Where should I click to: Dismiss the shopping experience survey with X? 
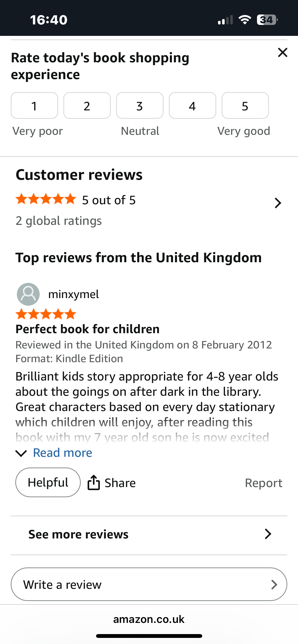point(282,52)
